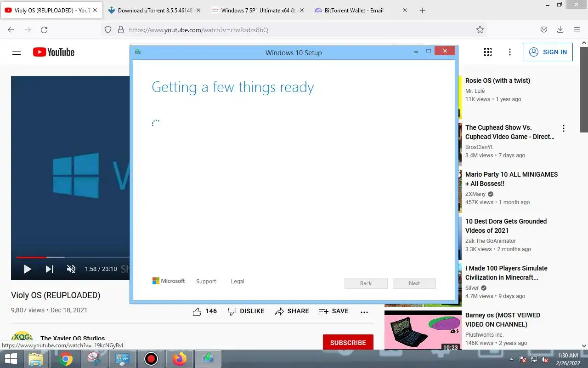Save video to playlist with SAVE
This screenshot has width=588, height=368.
pos(334,311)
